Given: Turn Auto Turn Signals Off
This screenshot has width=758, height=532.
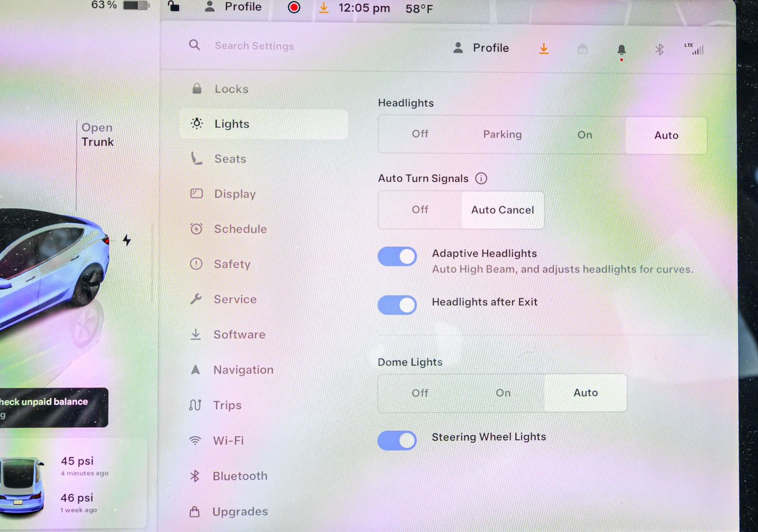Looking at the screenshot, I should [x=420, y=210].
